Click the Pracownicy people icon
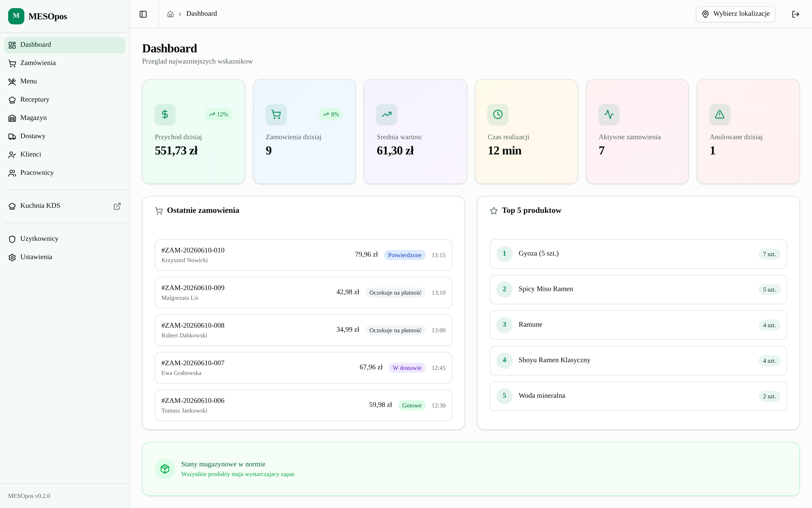 12,173
